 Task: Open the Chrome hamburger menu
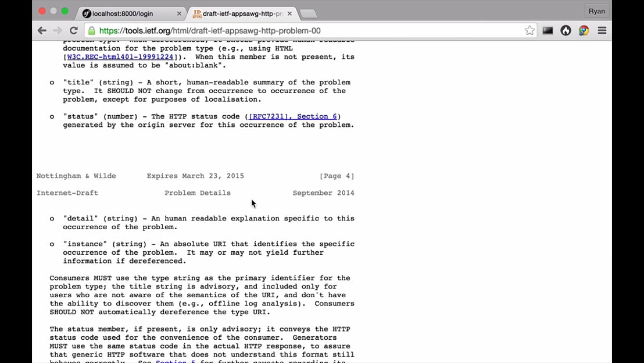pos(602,30)
